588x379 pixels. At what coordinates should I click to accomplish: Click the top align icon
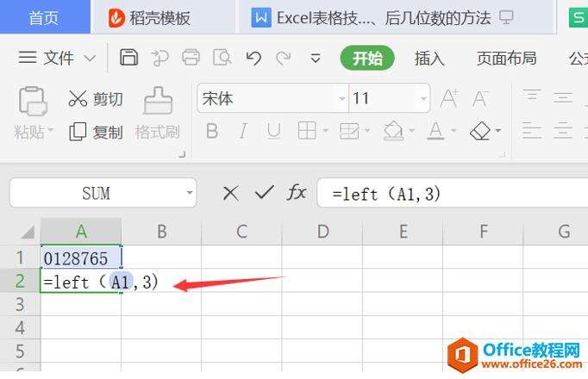[x=532, y=96]
